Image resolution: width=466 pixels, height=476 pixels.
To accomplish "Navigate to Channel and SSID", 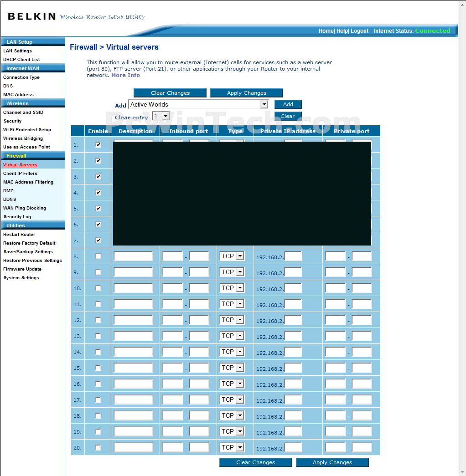I will point(23,113).
